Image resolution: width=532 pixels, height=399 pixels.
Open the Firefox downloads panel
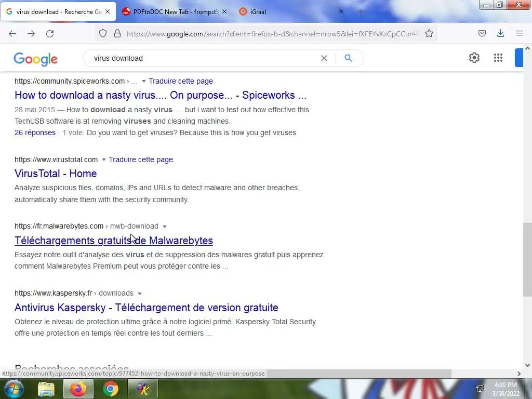500,33
